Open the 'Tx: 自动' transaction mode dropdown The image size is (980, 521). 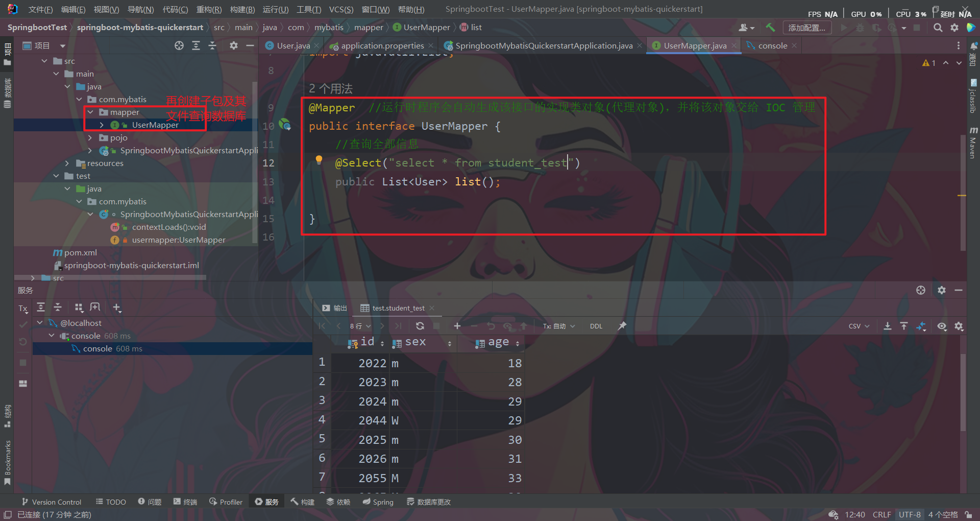(x=559, y=326)
